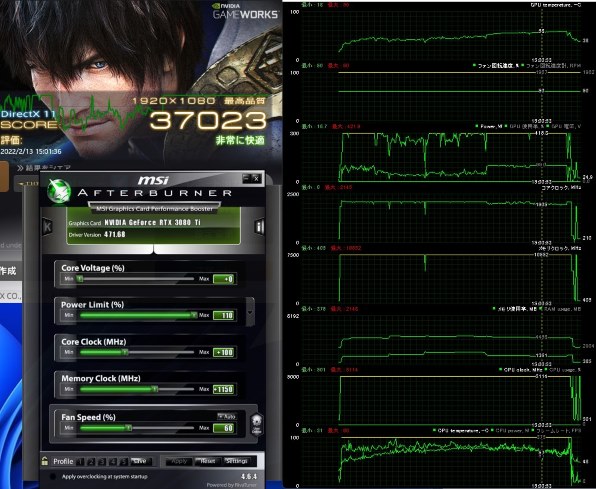Click the Power Limit 110 value field
The height and width of the screenshot is (489, 596).
click(x=224, y=315)
